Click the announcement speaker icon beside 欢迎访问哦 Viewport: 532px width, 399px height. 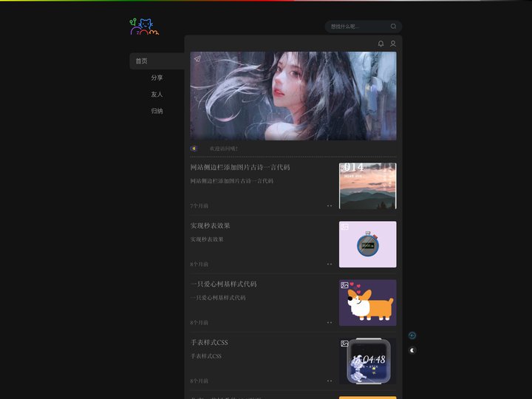194,149
